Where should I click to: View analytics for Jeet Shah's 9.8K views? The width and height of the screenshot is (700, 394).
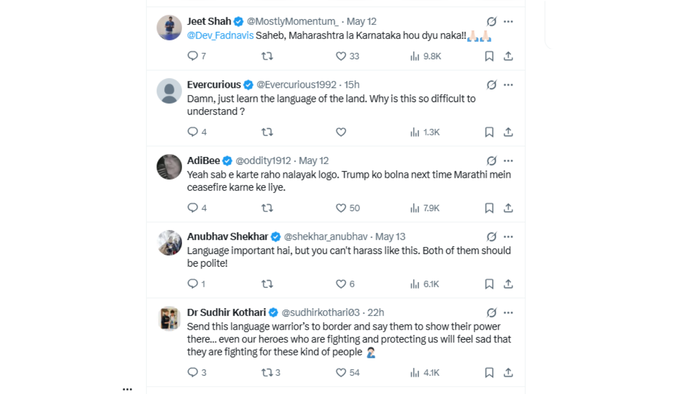tap(425, 56)
